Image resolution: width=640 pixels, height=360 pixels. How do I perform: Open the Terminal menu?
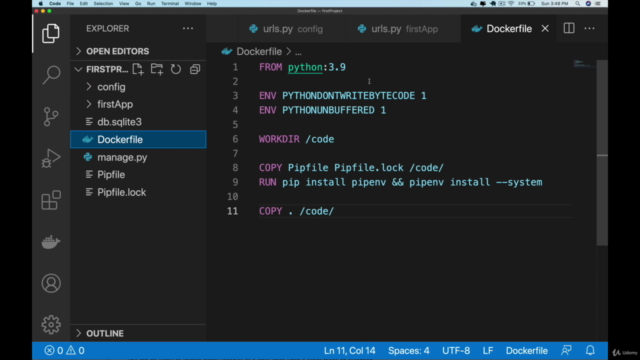(170, 3)
